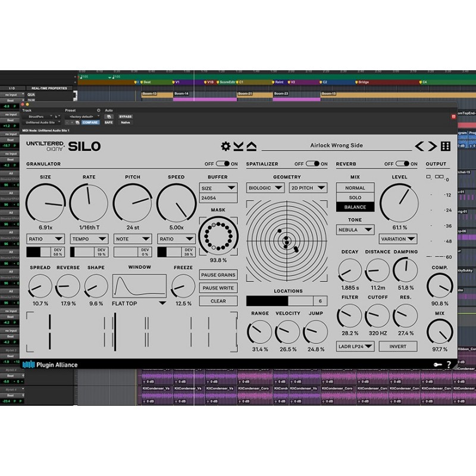Click the I/O column header

pos(12,88)
